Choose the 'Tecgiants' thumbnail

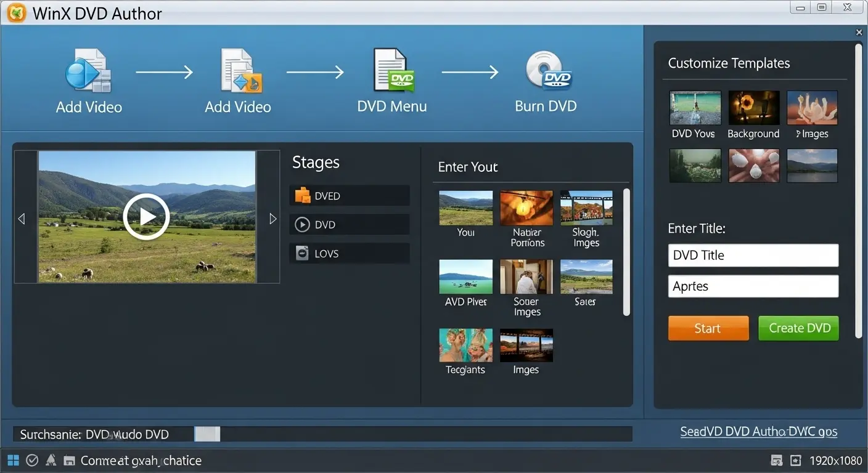pyautogui.click(x=465, y=345)
